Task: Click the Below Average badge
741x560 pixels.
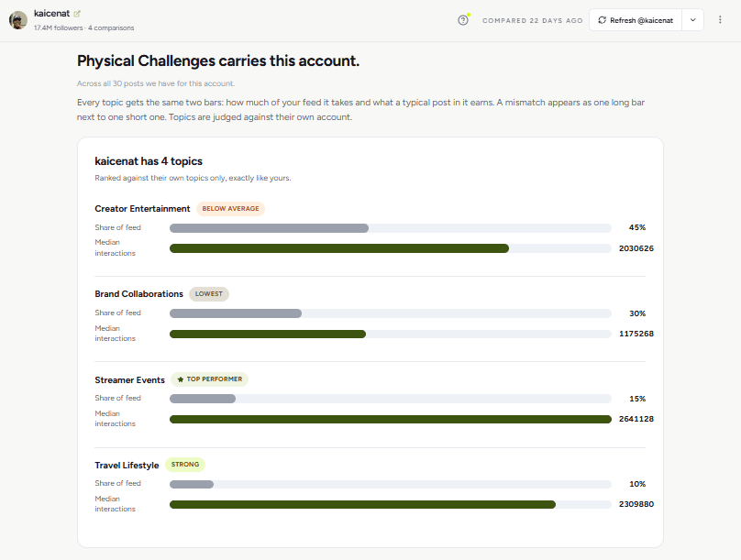Action: pos(230,209)
